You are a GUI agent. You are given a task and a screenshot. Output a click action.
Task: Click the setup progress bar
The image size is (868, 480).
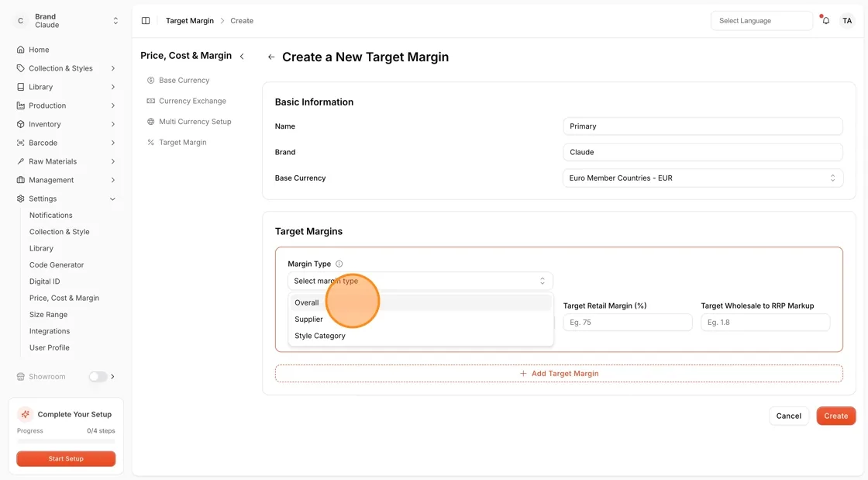click(x=66, y=441)
